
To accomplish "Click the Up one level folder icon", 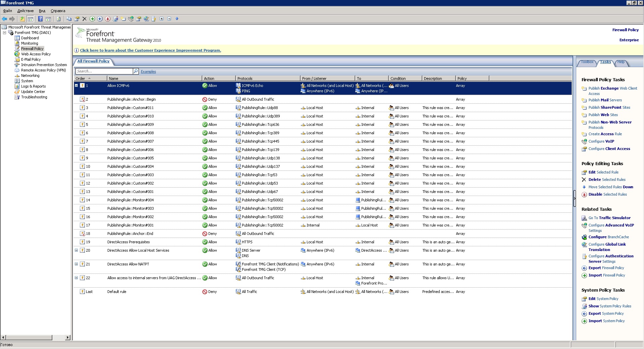I will (22, 19).
